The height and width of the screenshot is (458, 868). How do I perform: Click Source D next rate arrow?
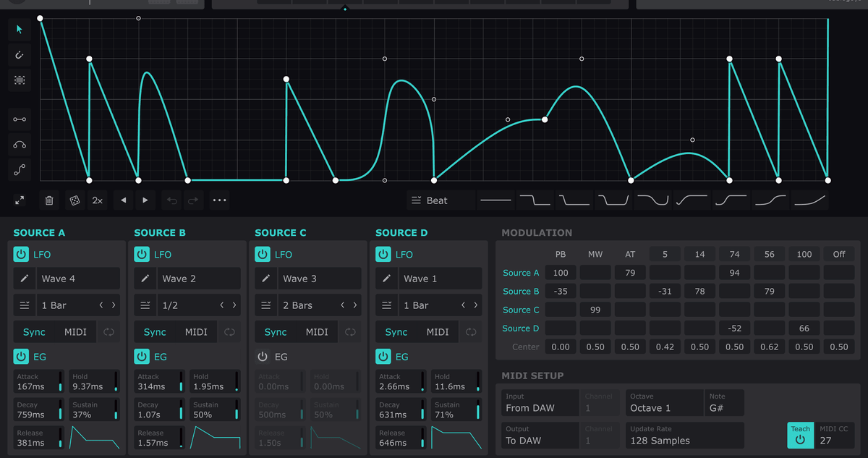476,305
